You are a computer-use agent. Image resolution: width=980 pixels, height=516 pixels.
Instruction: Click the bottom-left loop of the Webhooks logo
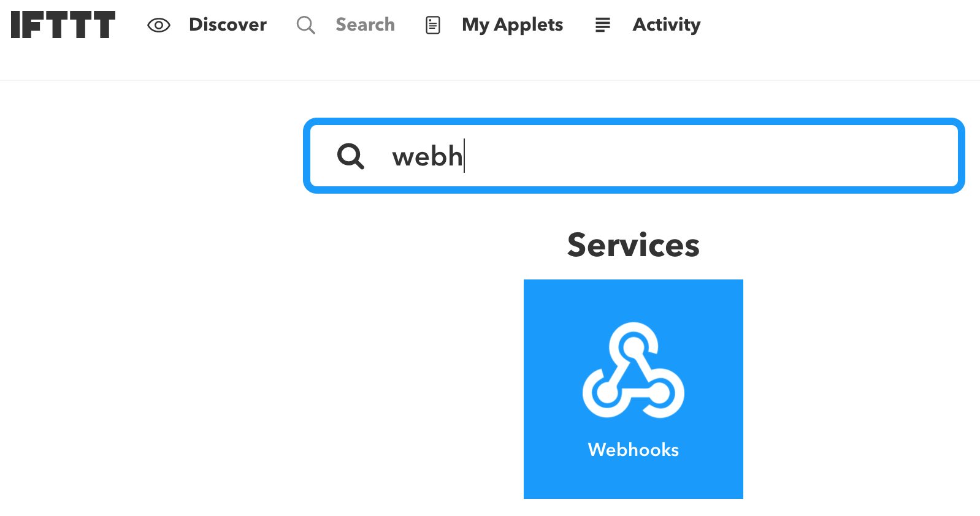click(x=605, y=392)
